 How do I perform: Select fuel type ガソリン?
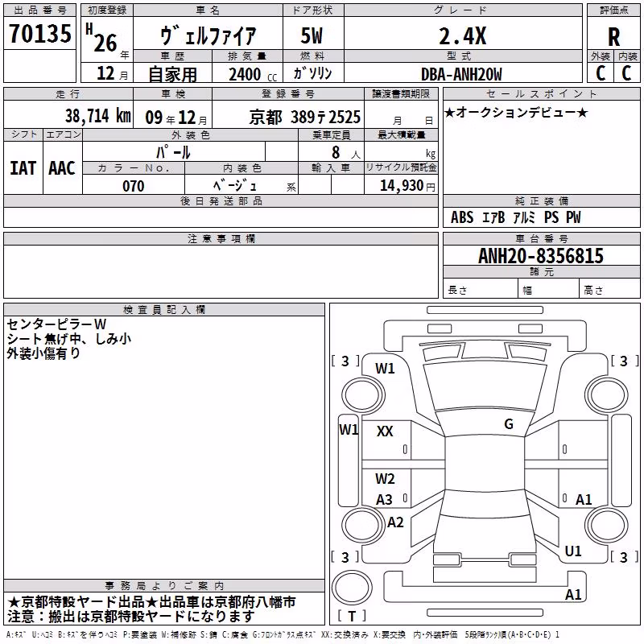[313, 73]
